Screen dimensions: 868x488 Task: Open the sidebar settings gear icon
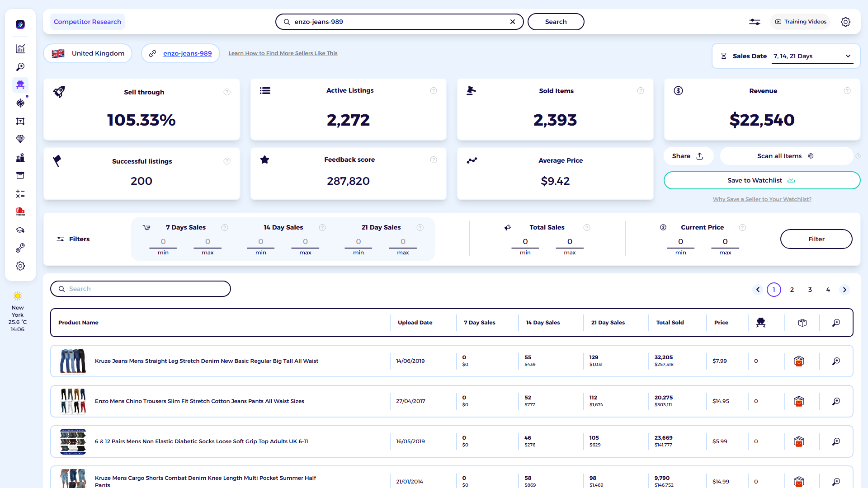coord(20,266)
